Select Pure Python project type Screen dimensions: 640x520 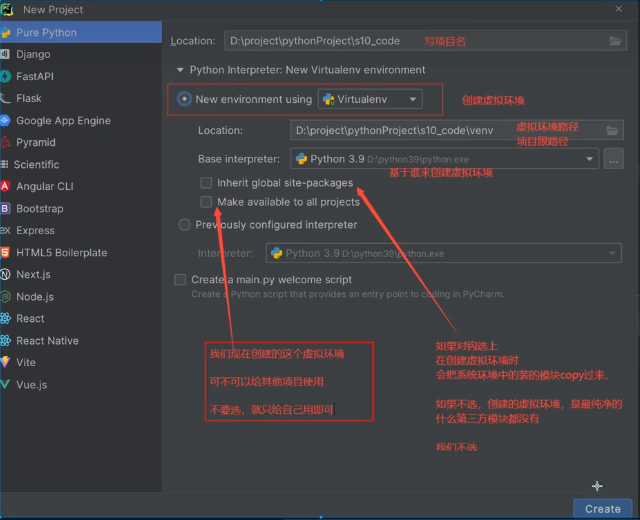pos(81,32)
